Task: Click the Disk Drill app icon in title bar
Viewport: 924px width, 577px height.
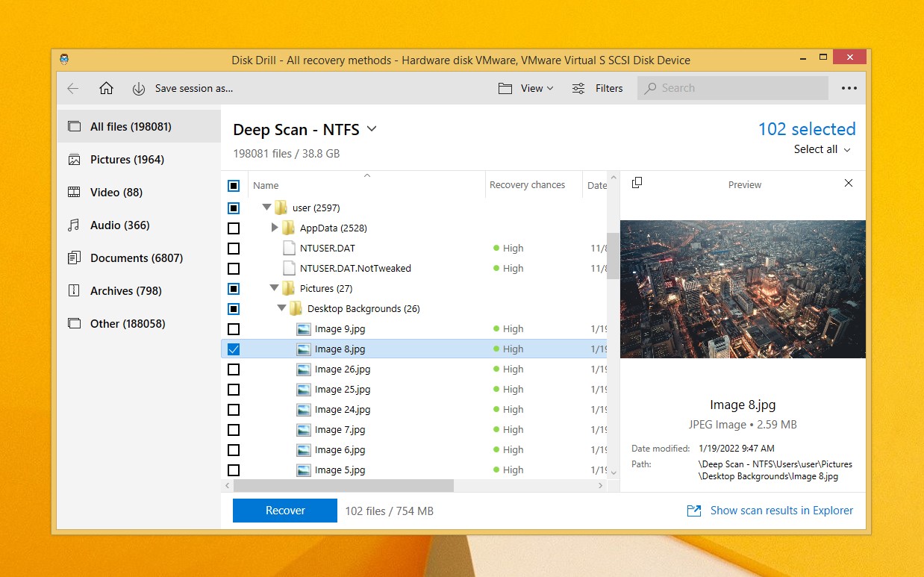Action: 65,60
